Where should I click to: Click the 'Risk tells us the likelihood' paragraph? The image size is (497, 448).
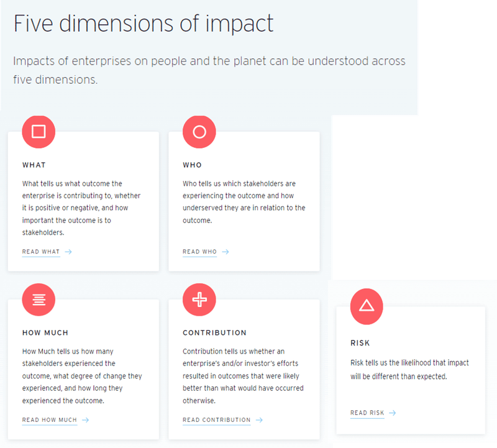click(409, 369)
